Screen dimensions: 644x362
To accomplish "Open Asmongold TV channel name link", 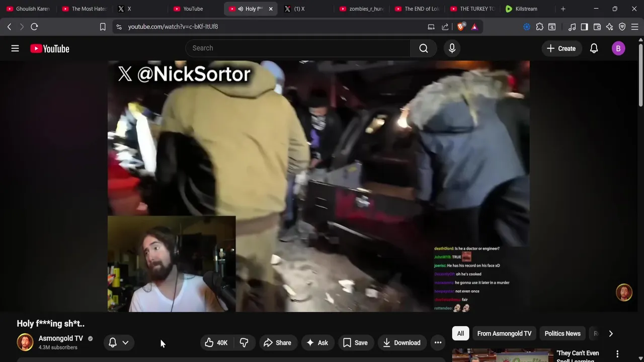I will [x=61, y=338].
